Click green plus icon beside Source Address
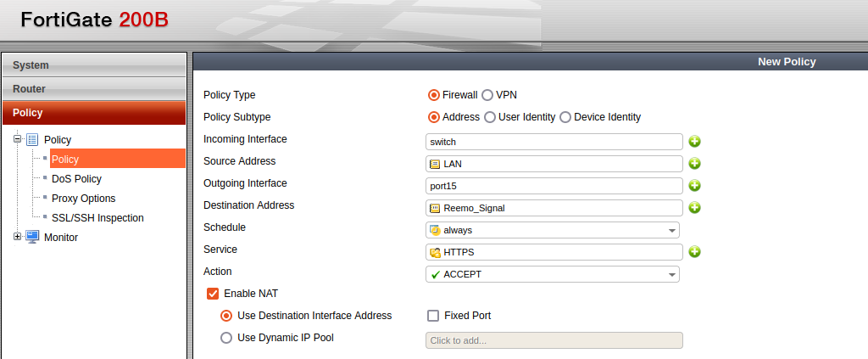The height and width of the screenshot is (359, 868). pos(694,164)
